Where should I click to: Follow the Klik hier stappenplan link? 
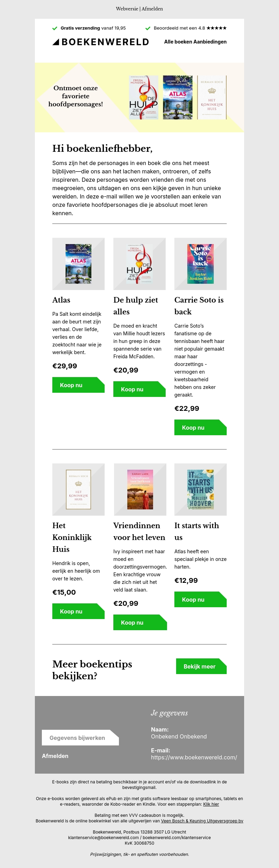click(x=211, y=804)
